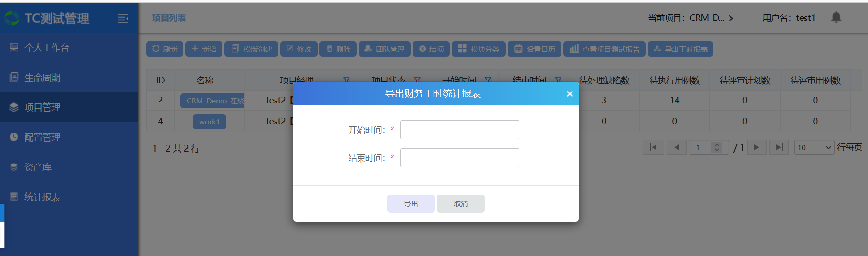Open 设置日历 calendar settings
The image size is (868, 256).
[535, 49]
